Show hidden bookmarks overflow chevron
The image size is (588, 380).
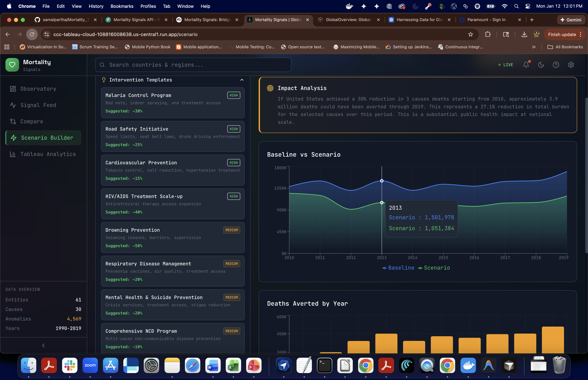pos(534,47)
